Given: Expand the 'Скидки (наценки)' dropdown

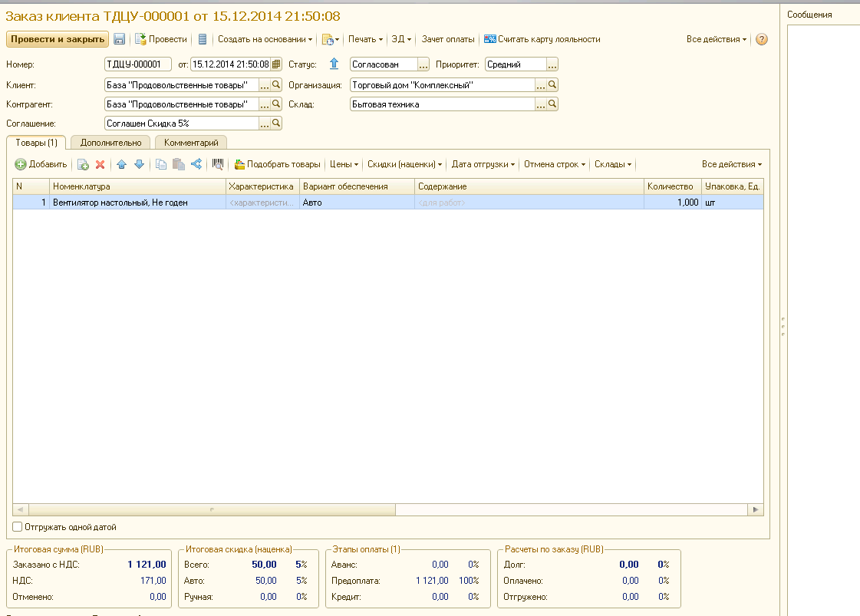Looking at the screenshot, I should (x=404, y=164).
